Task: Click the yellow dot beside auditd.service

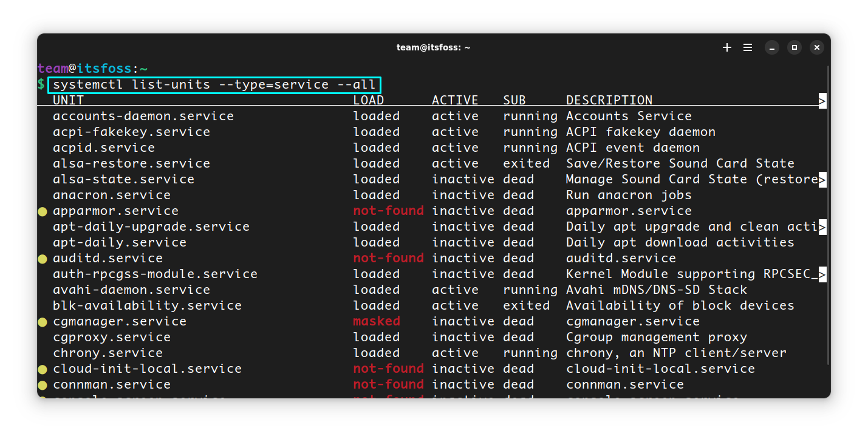Action: click(42, 259)
